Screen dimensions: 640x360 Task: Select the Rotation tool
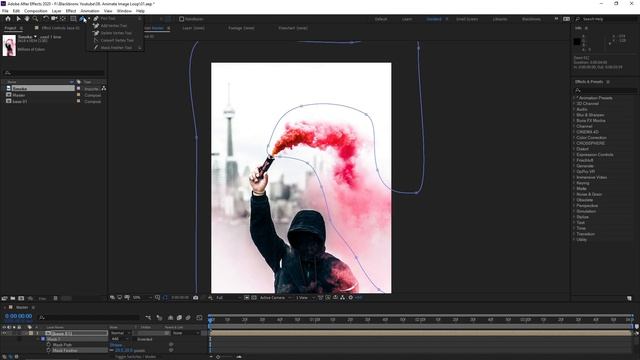(46, 19)
